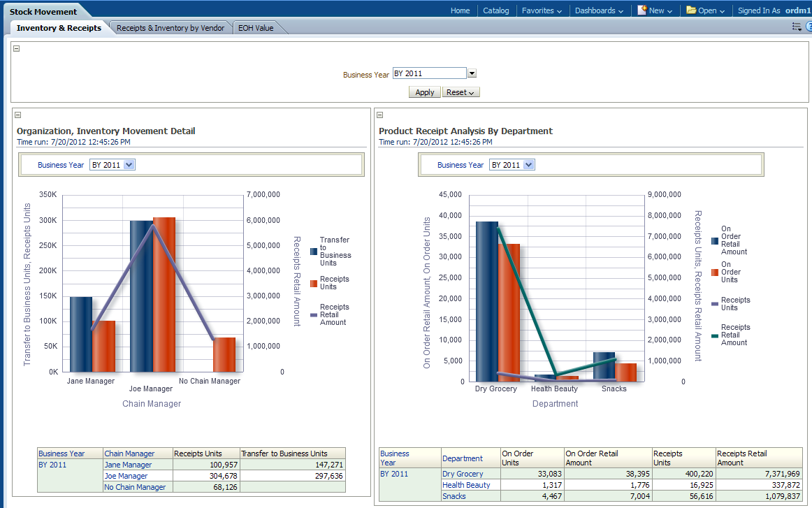Click Snacks' blue On Order Retail bar
This screenshot has height=508, width=812.
[x=604, y=367]
